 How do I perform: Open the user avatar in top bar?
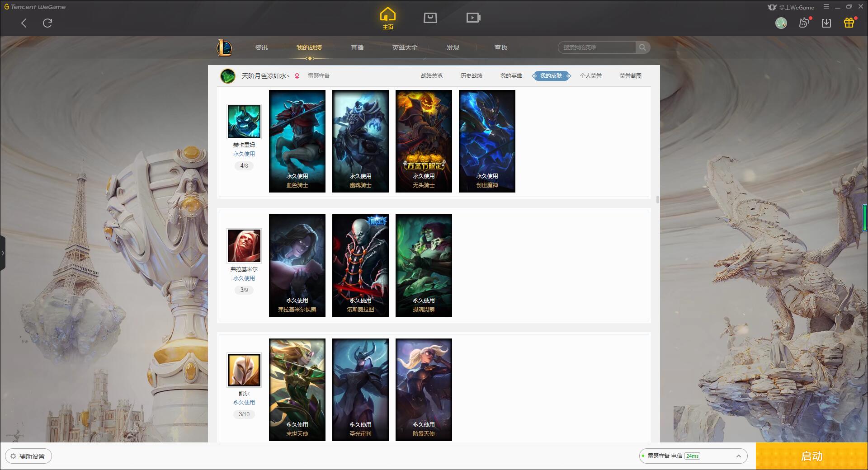781,23
